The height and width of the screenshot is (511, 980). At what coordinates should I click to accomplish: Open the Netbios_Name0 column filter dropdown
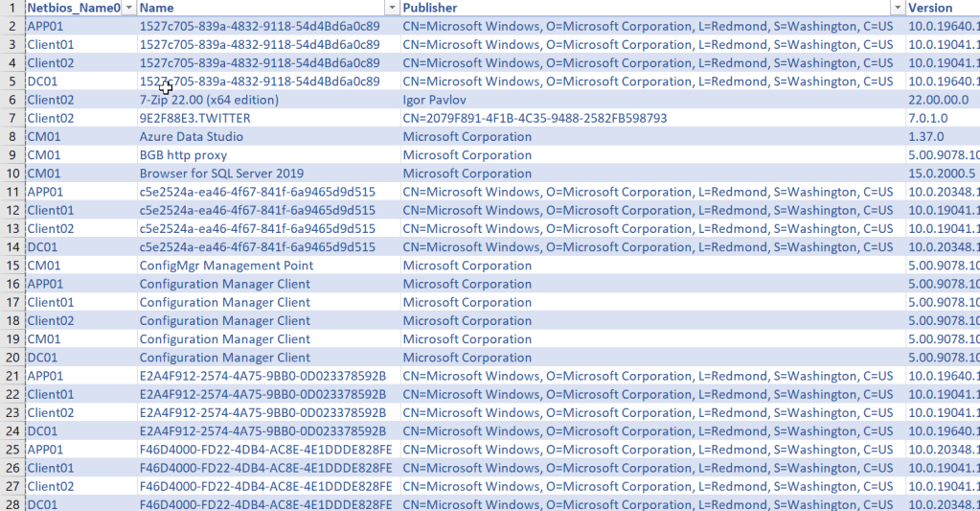point(128,8)
